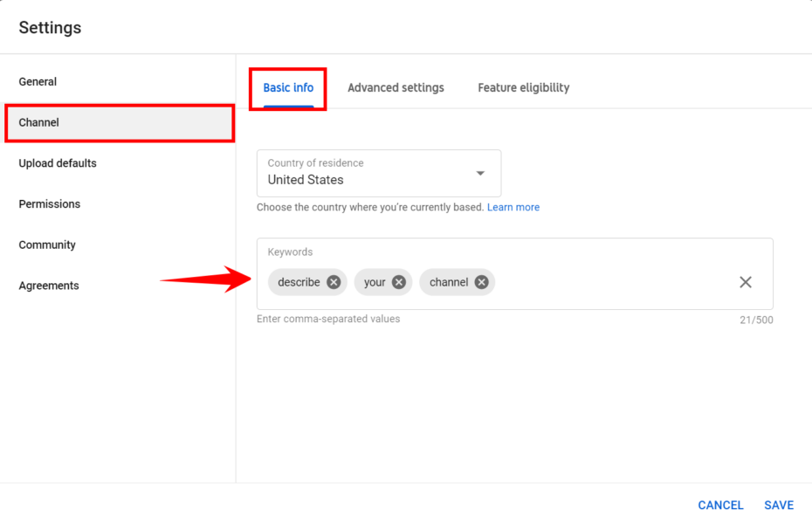
Task: Select General in the settings sidebar
Action: tap(38, 81)
